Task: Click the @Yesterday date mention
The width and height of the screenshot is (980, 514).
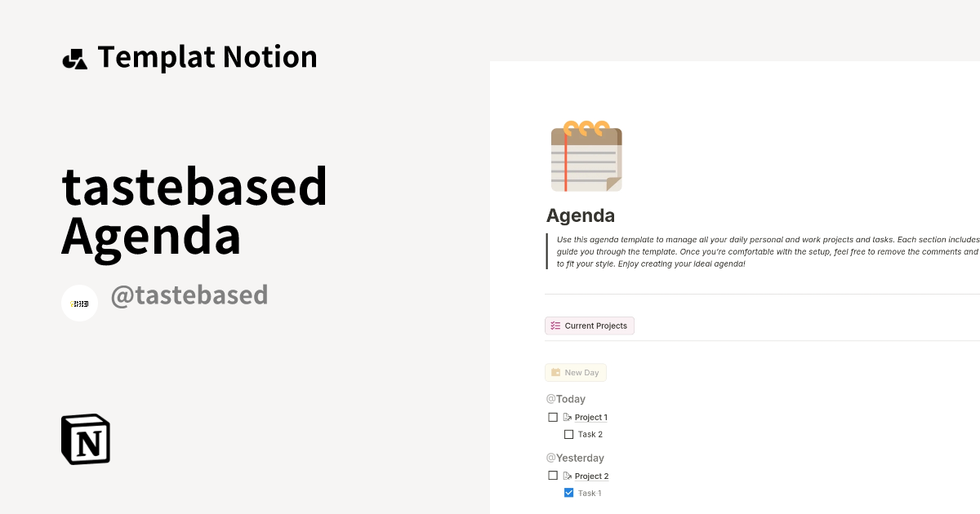Action: click(575, 458)
